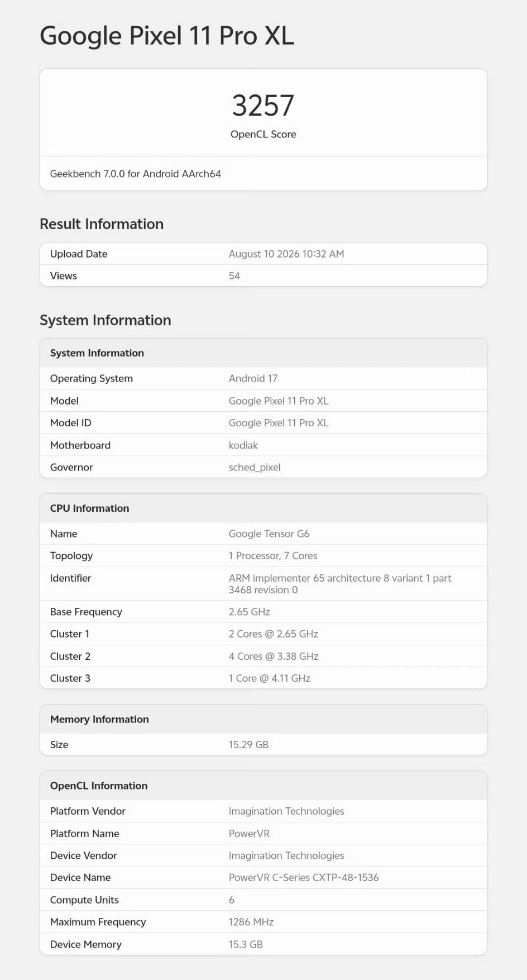Select the 15.3 GB device memory value
This screenshot has width=527, height=980.
[246, 945]
